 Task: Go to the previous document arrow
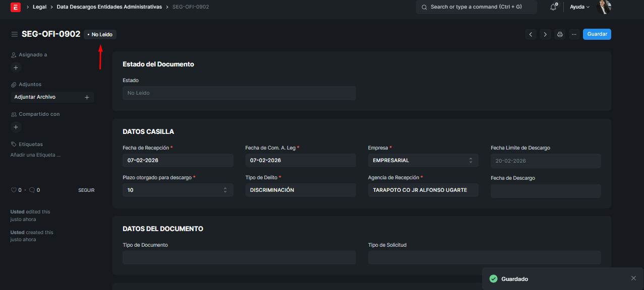point(531,34)
